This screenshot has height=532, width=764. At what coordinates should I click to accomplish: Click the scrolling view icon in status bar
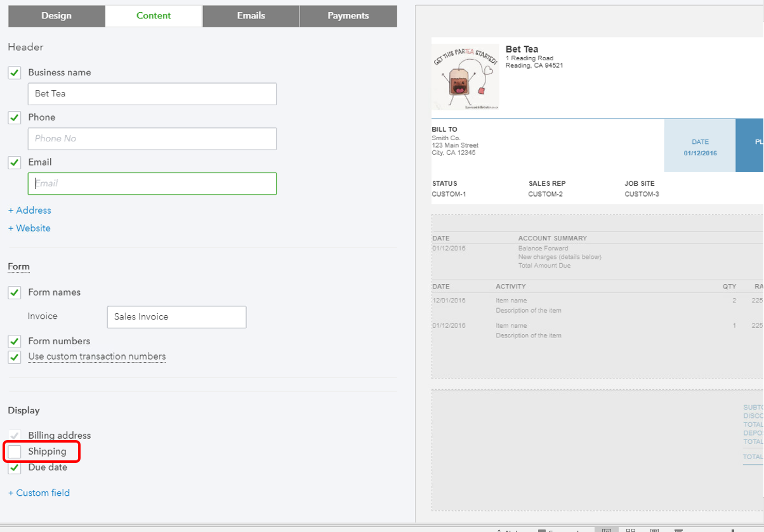[x=680, y=529]
